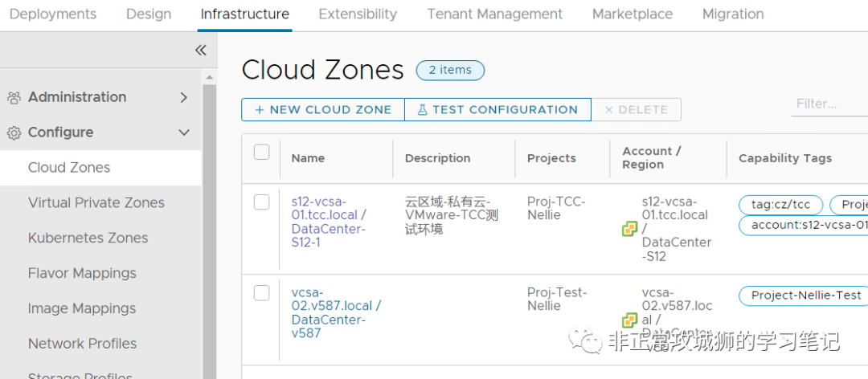Open s12-vcsa-01.tcc.local / DataCenter-S12-1 zone link
The image size is (868, 379).
pyautogui.click(x=328, y=222)
